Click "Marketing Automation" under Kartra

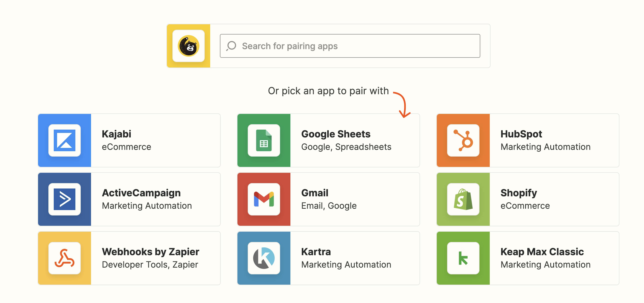[346, 264]
